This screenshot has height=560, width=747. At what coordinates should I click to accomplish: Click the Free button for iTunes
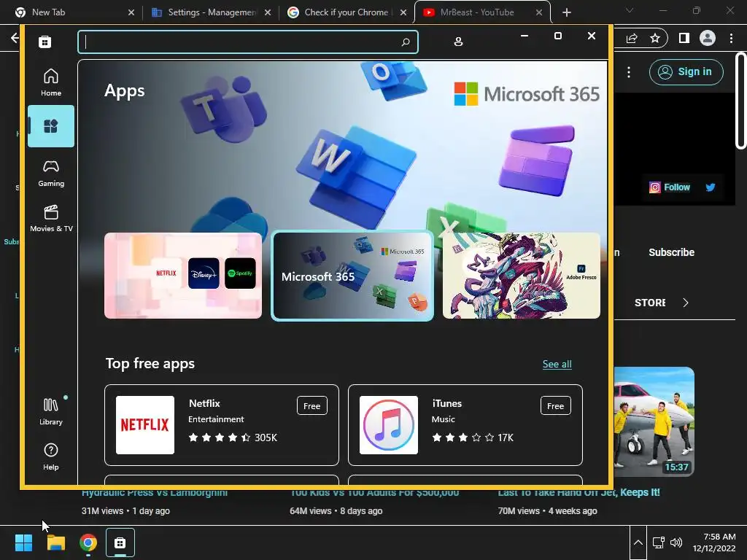click(x=555, y=405)
